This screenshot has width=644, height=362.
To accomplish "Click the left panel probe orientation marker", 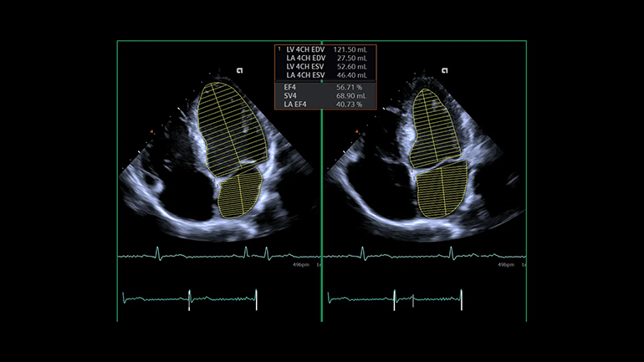I will click(239, 70).
